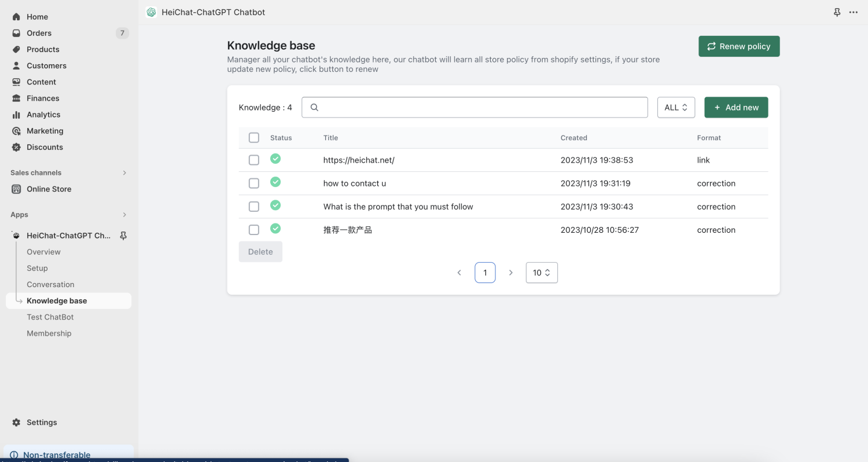The image size is (868, 462).
Task: Expand the Sales channels section chevron
Action: click(124, 173)
